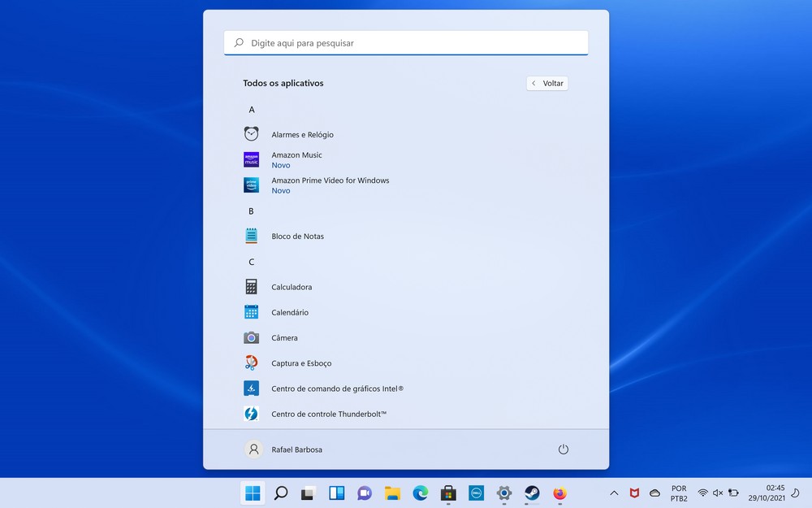Launch Câmera app
Viewport: 812px width, 508px height.
(284, 338)
